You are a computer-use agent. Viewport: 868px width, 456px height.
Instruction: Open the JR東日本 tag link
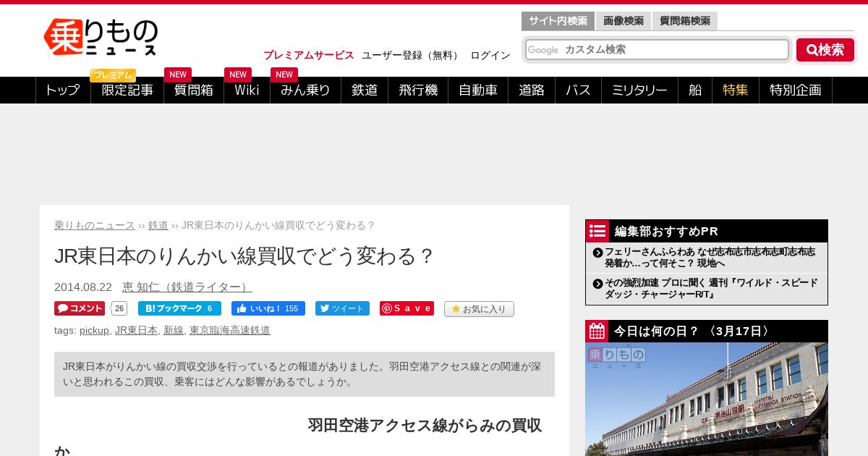click(x=136, y=330)
